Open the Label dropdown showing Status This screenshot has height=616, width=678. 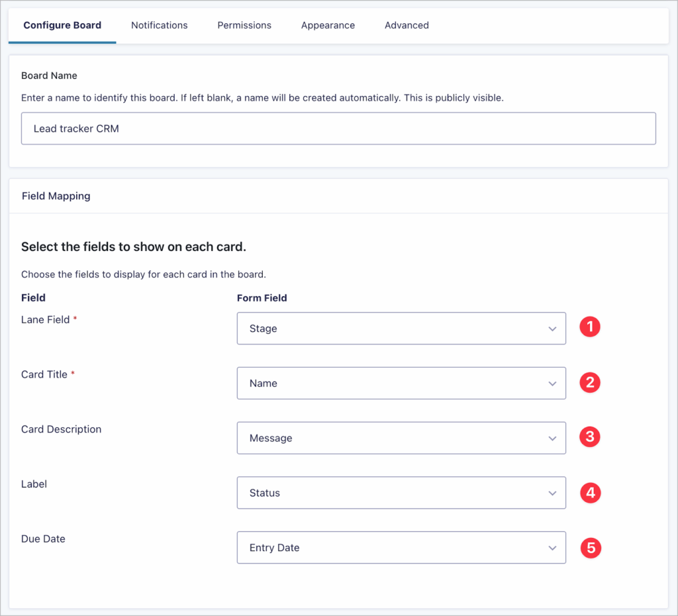[401, 493]
